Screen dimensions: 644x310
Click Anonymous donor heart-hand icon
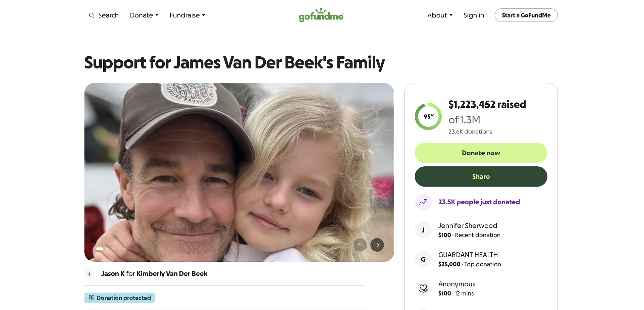pos(423,289)
